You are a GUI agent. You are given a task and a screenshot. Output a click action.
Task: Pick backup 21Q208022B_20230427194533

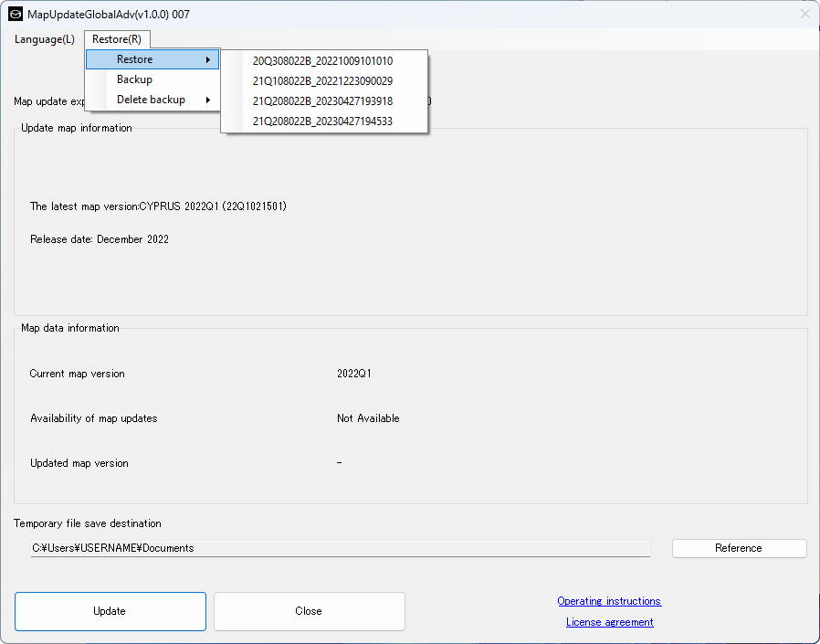pyautogui.click(x=323, y=121)
